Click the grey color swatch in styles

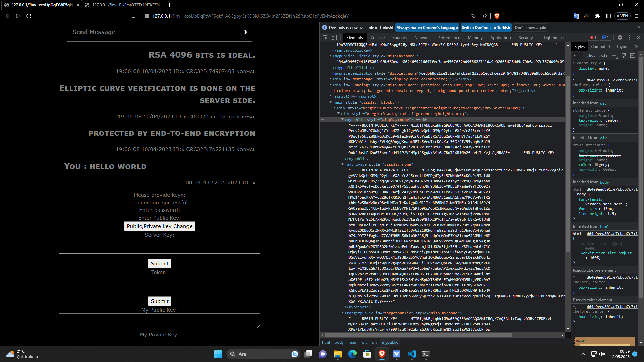(596, 165)
